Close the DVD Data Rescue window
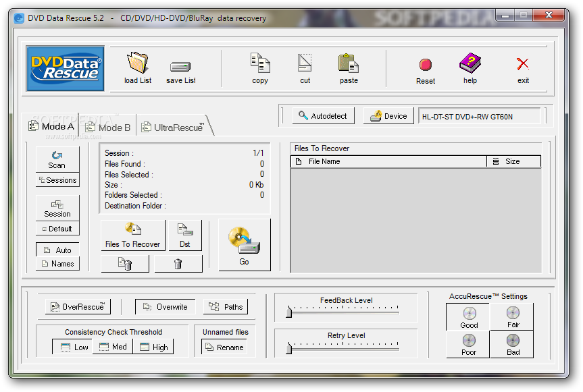 (x=549, y=15)
